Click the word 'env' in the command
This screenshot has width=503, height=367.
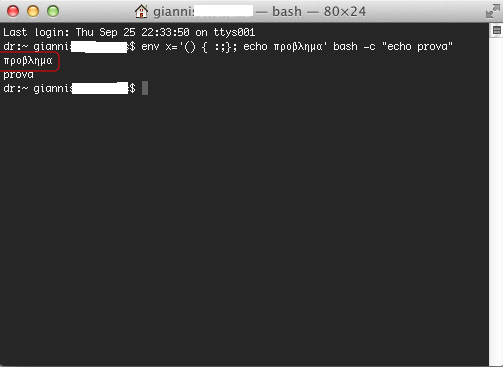tap(150, 47)
